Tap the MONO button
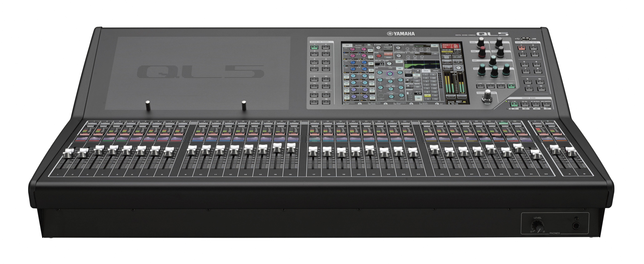The width and height of the screenshot is (644, 264). 389,58
